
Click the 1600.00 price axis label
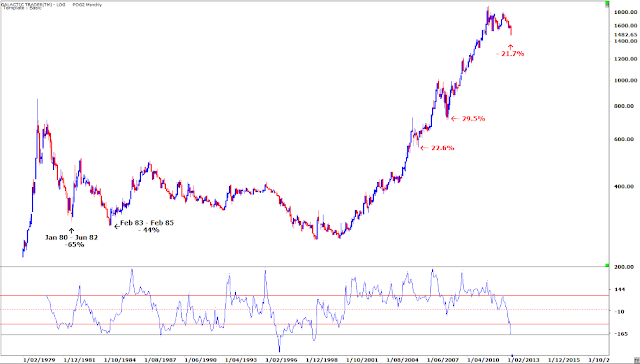(x=625, y=26)
